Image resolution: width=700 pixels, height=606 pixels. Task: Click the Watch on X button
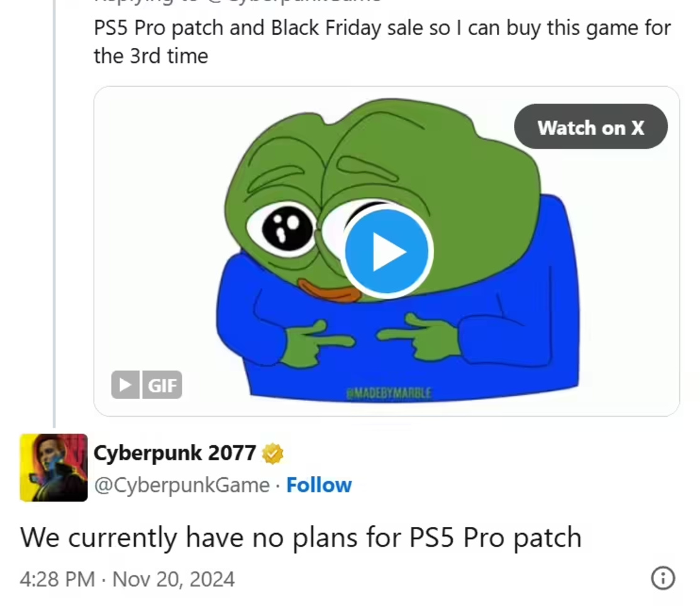click(x=591, y=127)
